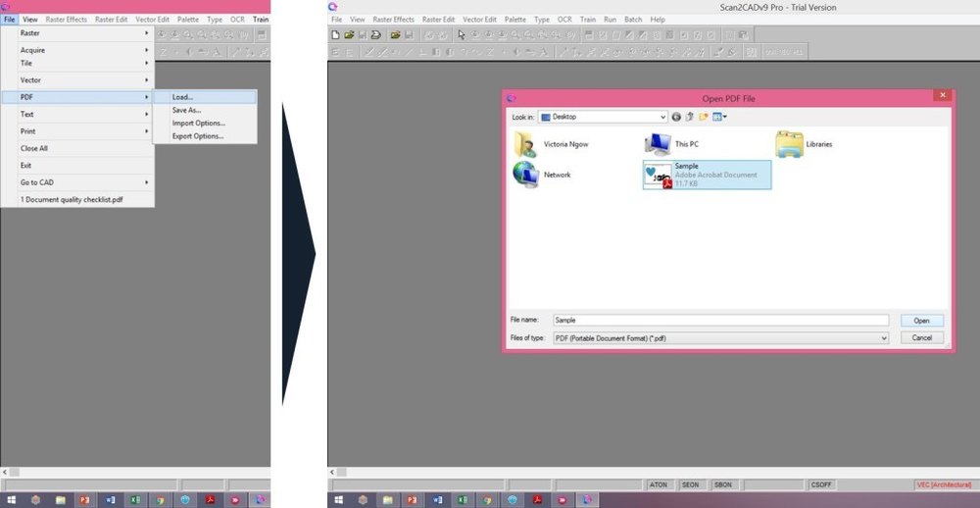The width and height of the screenshot is (980, 508).
Task: Click the up one level icon in dialog
Action: pos(689,117)
